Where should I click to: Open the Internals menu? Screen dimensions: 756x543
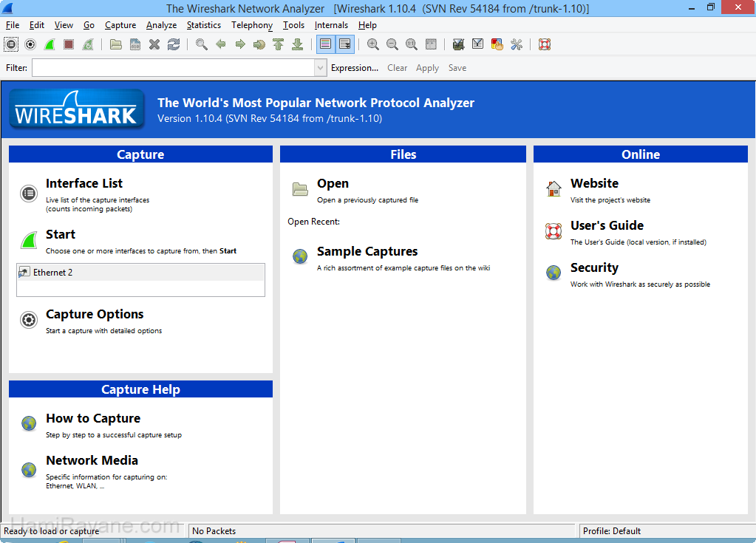coord(331,25)
